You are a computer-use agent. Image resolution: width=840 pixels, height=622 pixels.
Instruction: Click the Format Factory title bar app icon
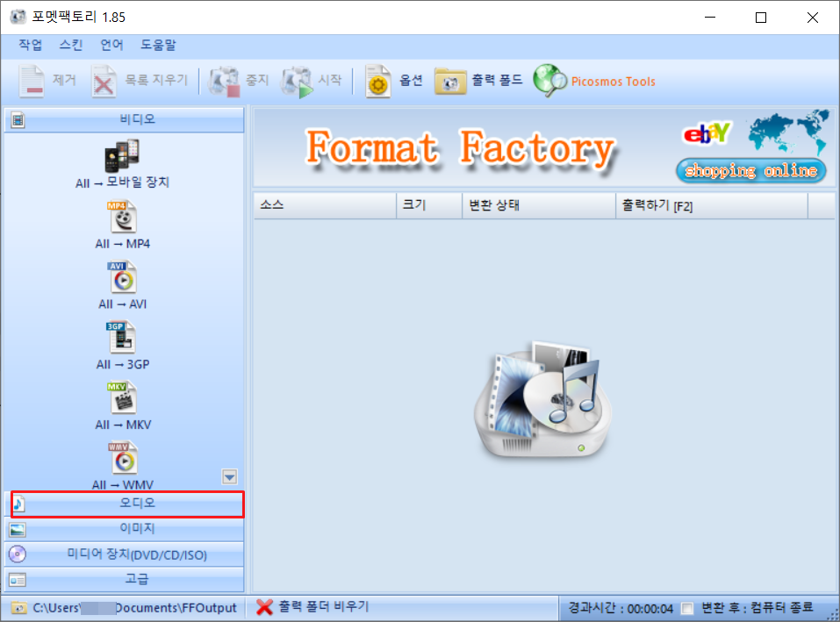(x=18, y=17)
